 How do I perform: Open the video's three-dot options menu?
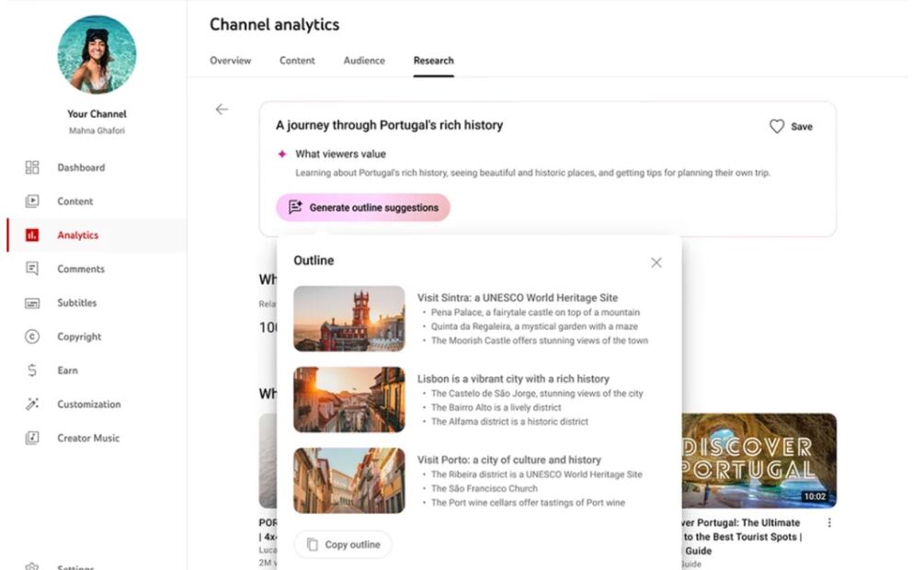[829, 523]
